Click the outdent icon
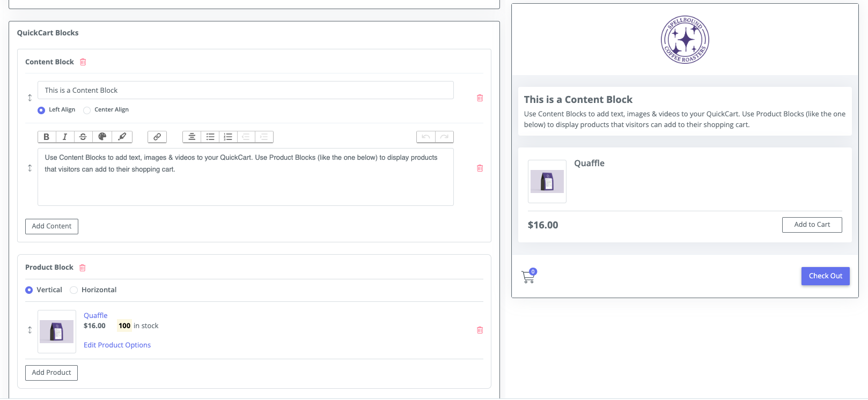The height and width of the screenshot is (400, 868). tap(246, 137)
